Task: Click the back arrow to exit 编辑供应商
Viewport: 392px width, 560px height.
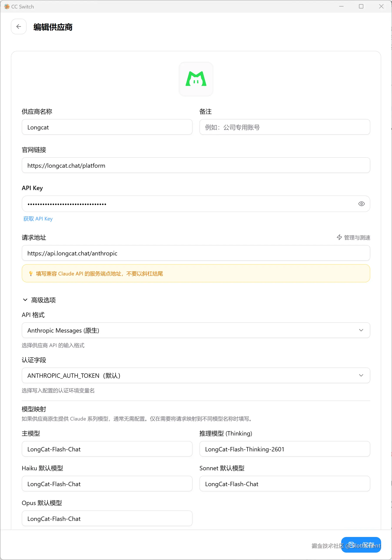Action: [18, 27]
